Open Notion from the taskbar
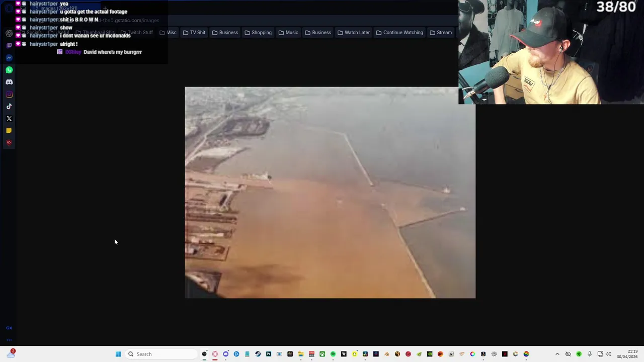Screen dimensions: 644x362 tap(451, 354)
